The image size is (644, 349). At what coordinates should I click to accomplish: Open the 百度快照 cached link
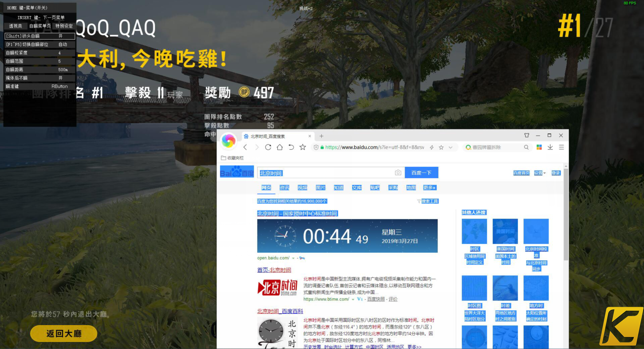coord(376,299)
